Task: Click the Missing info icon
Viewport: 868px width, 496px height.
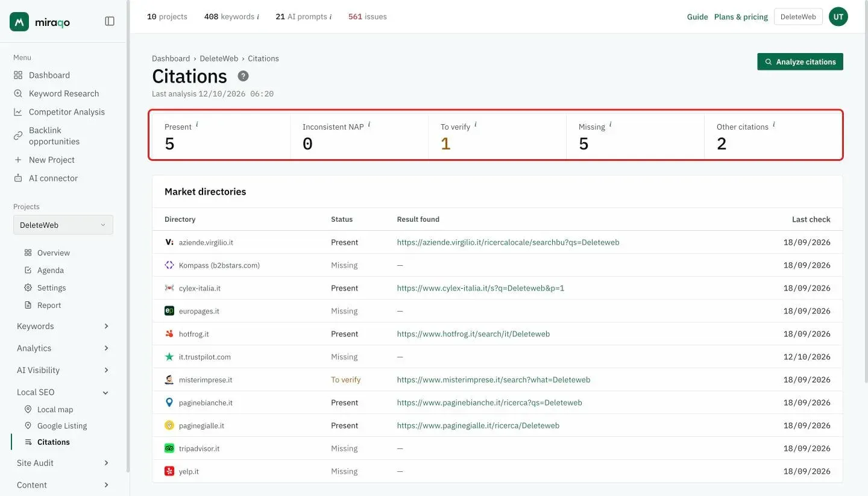Action: (x=611, y=125)
